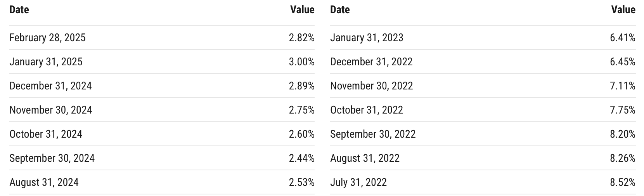Select the September 30, 2022 date

(373, 134)
